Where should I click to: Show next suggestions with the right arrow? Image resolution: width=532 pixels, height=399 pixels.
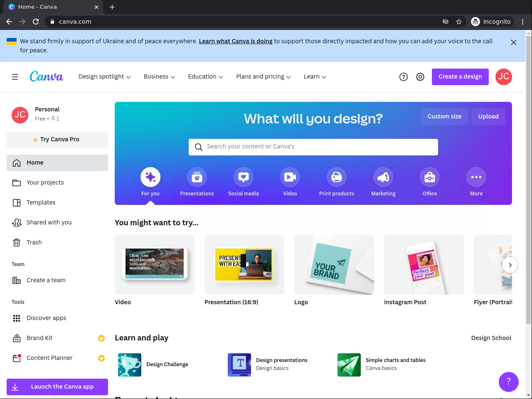coord(510,265)
